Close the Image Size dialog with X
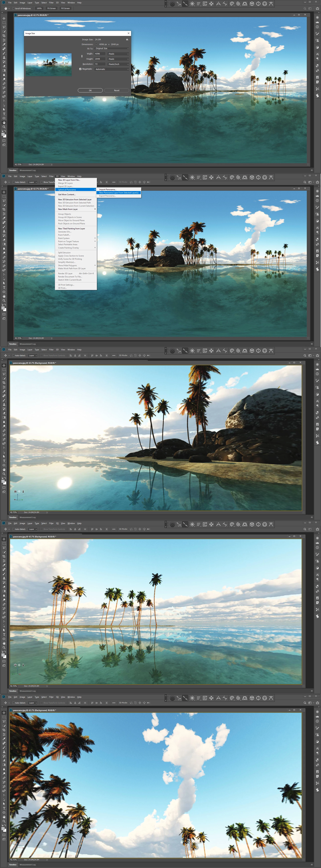This screenshot has height=868, width=321. 128,33
